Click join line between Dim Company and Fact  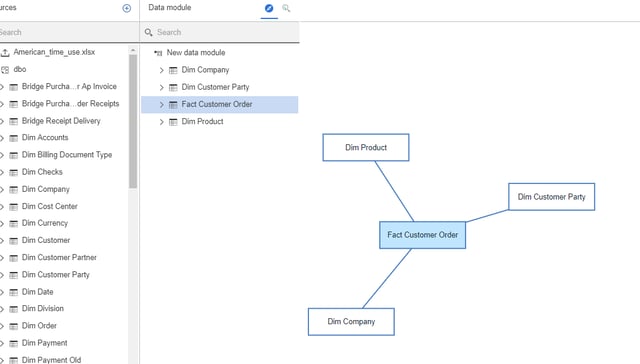[387, 278]
